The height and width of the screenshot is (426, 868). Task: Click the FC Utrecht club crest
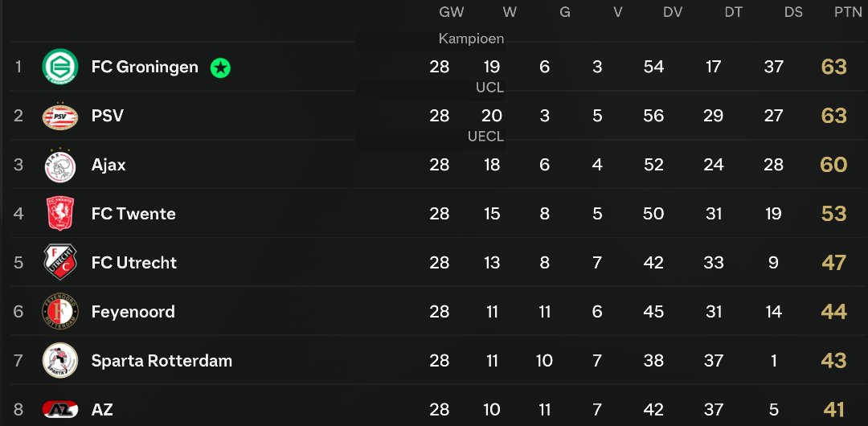[59, 263]
